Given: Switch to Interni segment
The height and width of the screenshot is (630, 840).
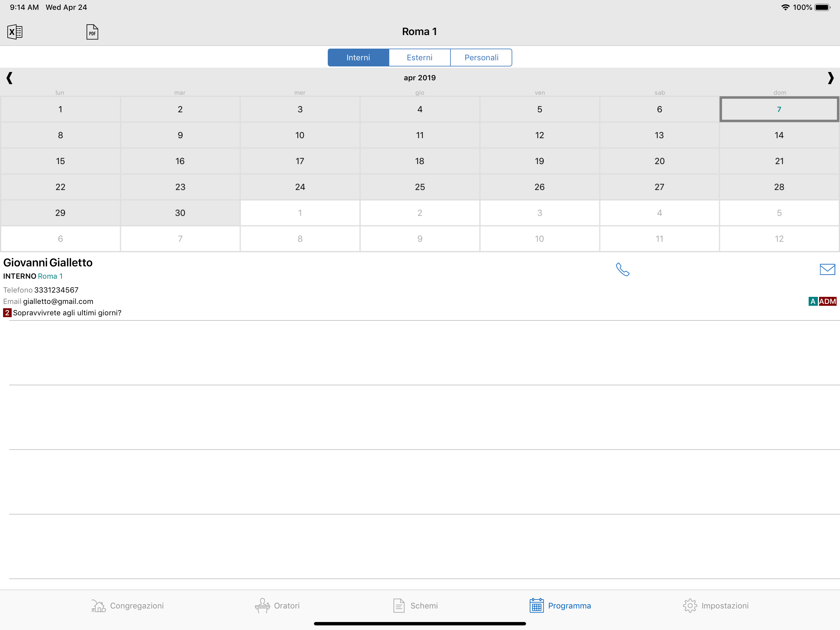Looking at the screenshot, I should (358, 58).
